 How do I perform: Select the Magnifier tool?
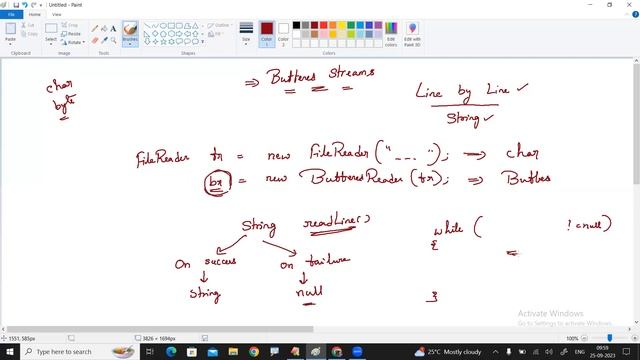tap(113, 40)
